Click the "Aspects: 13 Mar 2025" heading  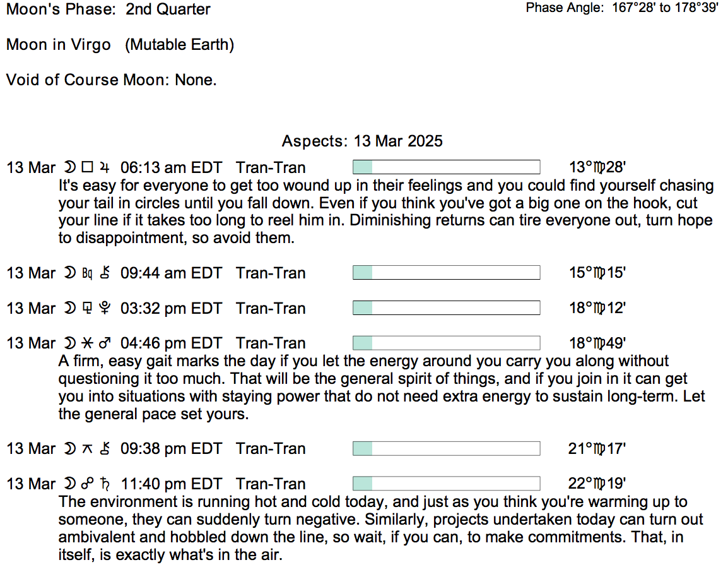362,141
